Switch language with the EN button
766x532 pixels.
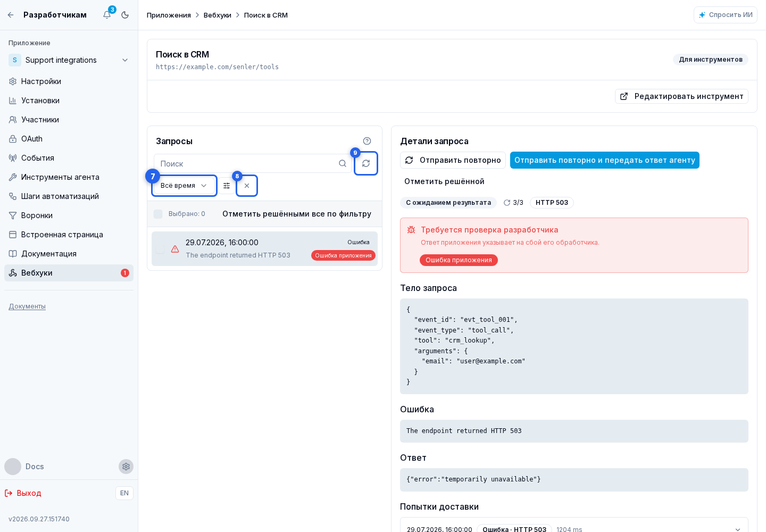coord(124,493)
